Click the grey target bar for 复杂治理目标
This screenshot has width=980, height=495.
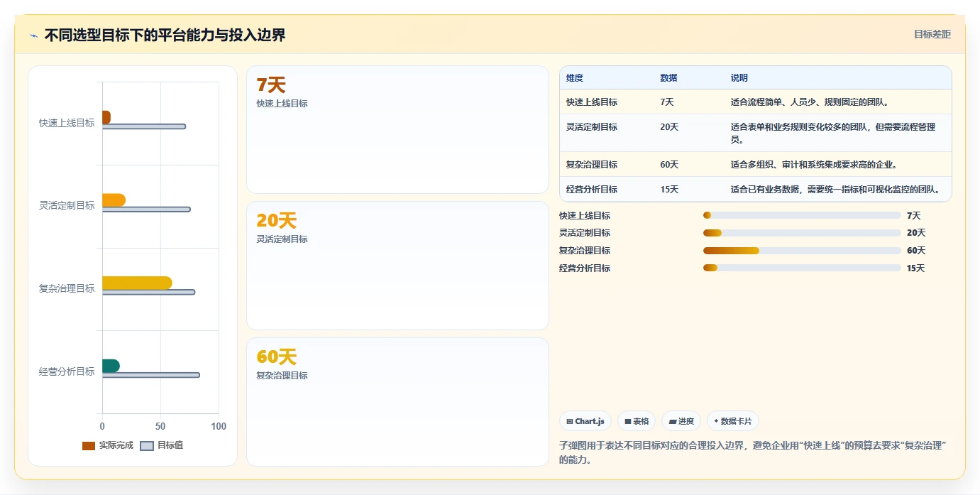148,292
